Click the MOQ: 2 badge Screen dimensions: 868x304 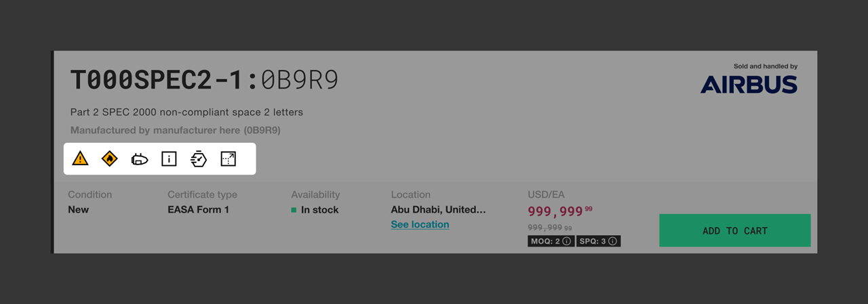tap(551, 241)
